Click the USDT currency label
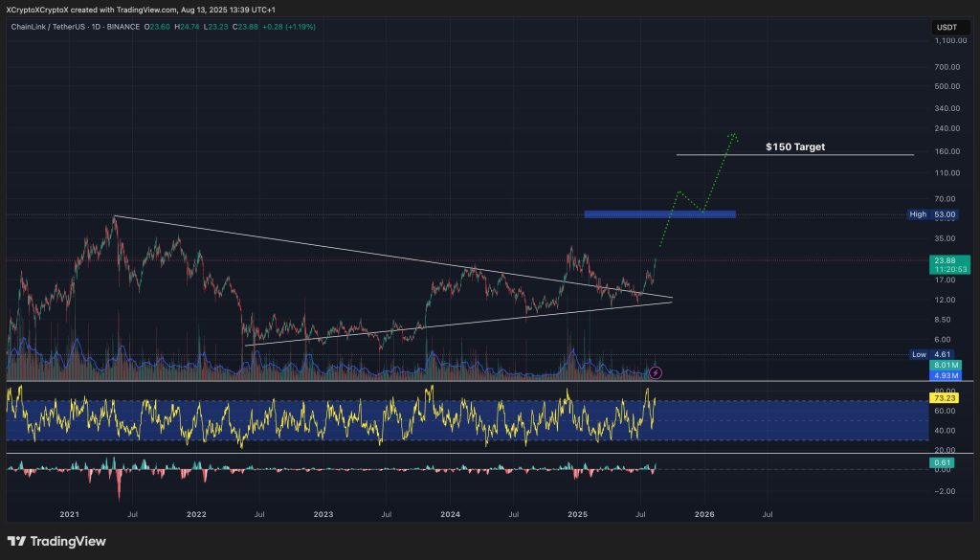Viewport: 980px width, 560px height. pyautogui.click(x=945, y=27)
